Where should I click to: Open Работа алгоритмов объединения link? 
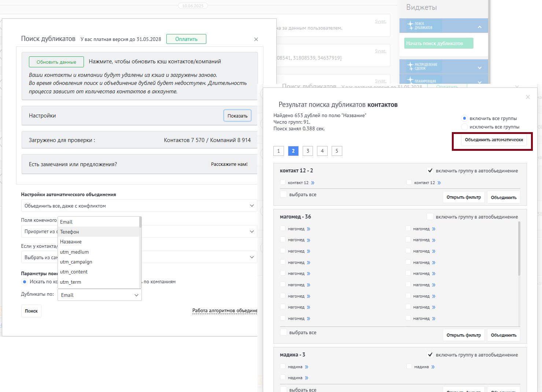(225, 311)
